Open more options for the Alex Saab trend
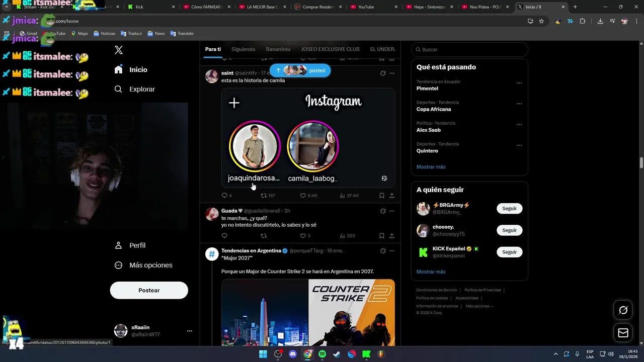 [x=519, y=125]
